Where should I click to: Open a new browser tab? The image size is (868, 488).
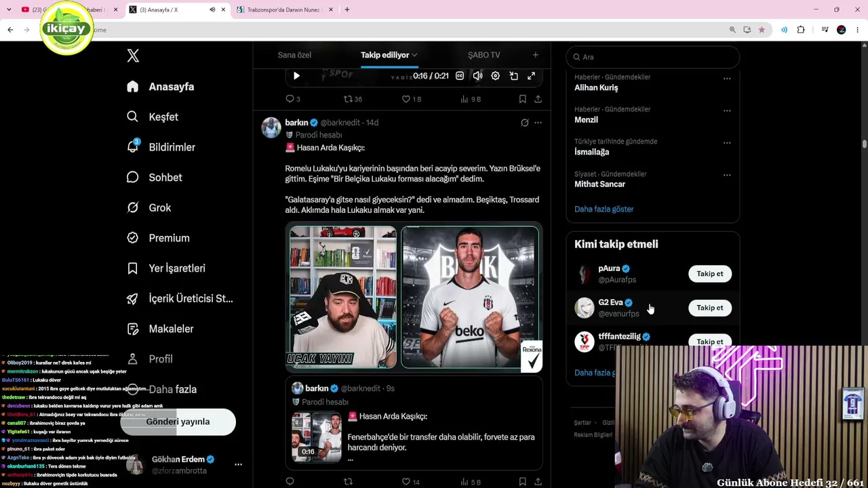pos(347,9)
